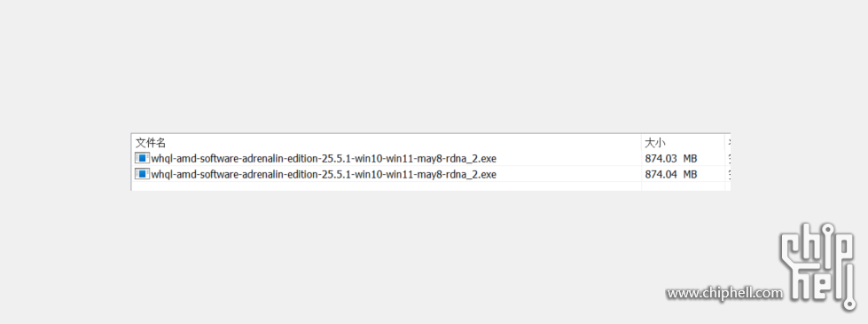The width and height of the screenshot is (868, 324).
Task: Select the 874.04 MB size cell
Action: point(683,175)
